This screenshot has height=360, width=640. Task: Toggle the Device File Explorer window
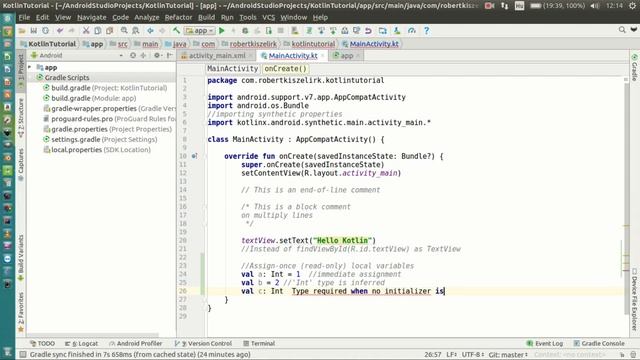click(634, 299)
